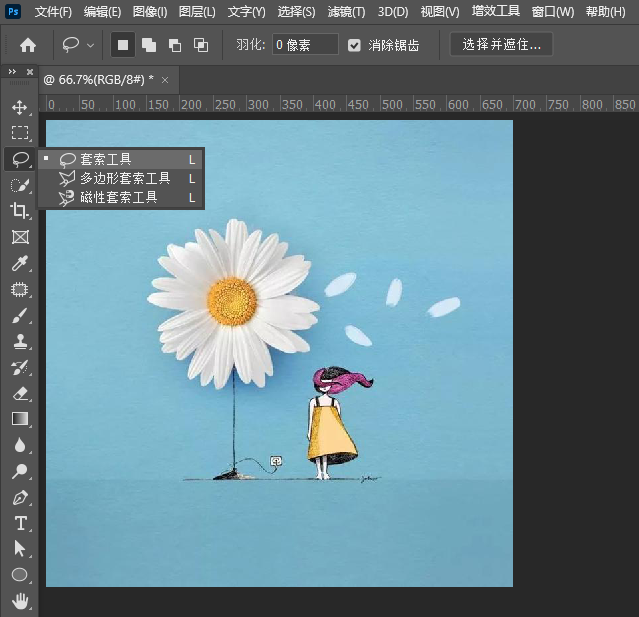Select the Eraser tool
Screen dimensions: 639x617
(x=19, y=393)
